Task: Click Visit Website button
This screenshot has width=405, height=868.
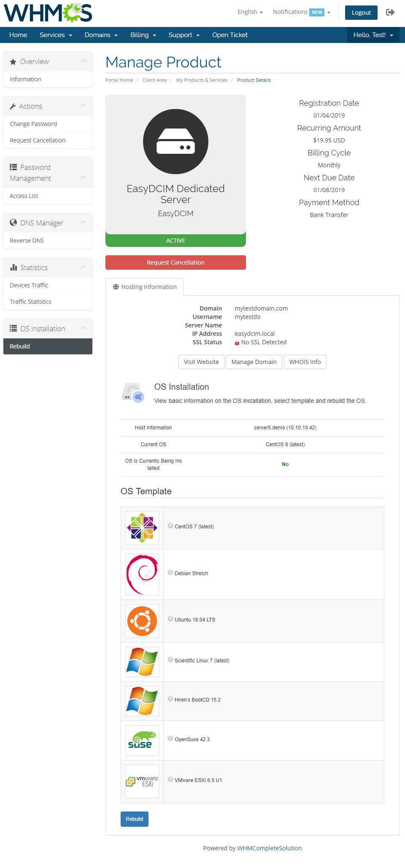Action: pos(201,362)
